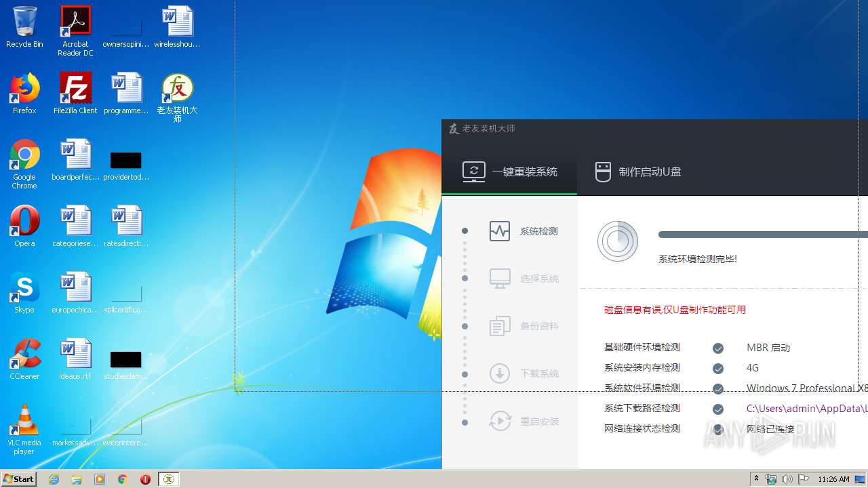Select the 备份资料 step in sidebar
Viewport: 868px width, 488px height.
[x=524, y=326]
